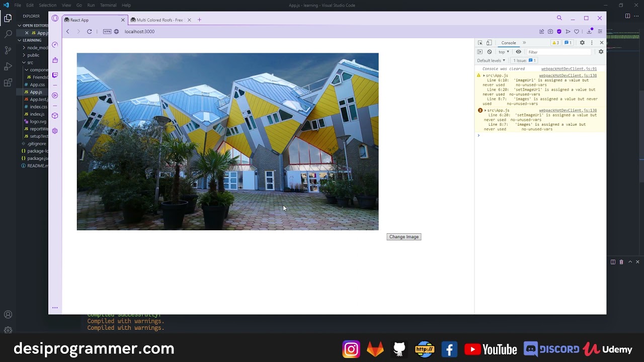The width and height of the screenshot is (644, 362).
Task: Clear the console with the ban icon
Action: point(489,52)
